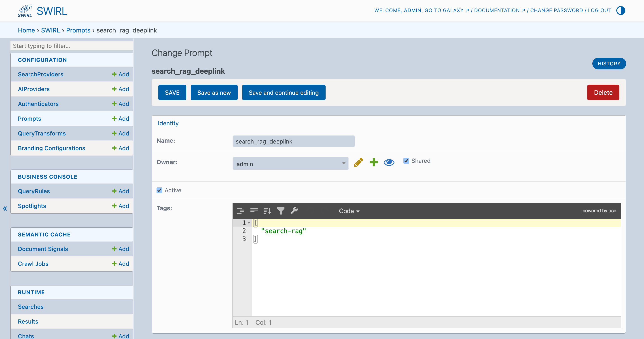Add a new Branding Configuration

coord(121,148)
